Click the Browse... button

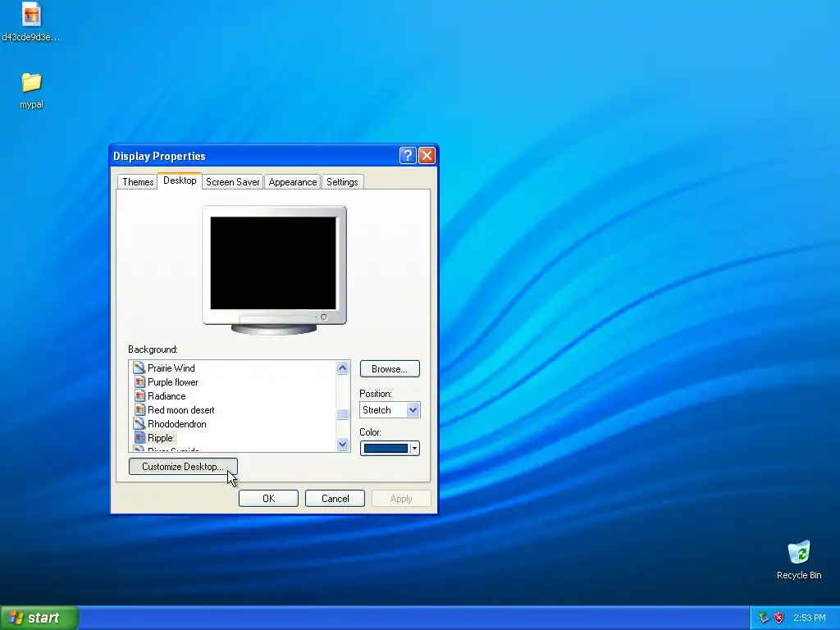390,368
